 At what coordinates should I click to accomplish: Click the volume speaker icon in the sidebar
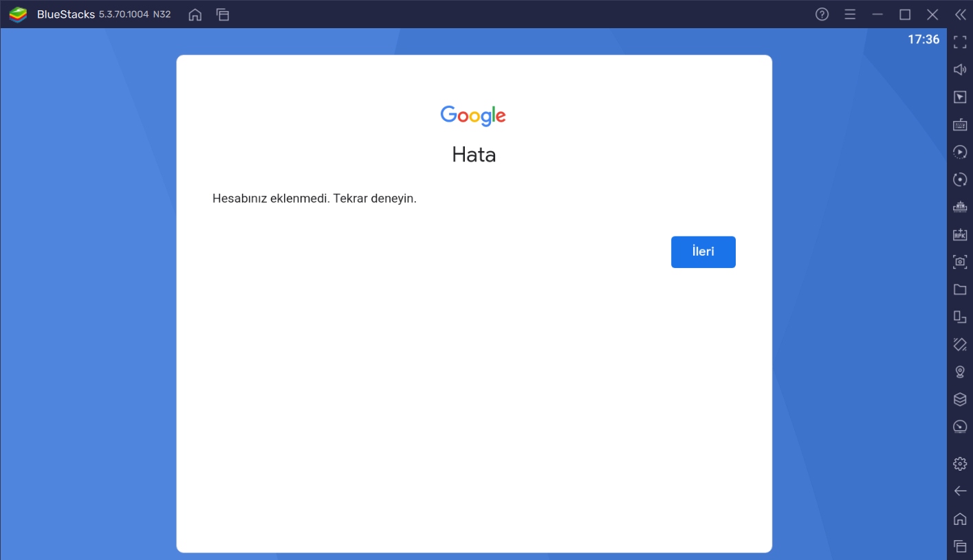tap(960, 69)
